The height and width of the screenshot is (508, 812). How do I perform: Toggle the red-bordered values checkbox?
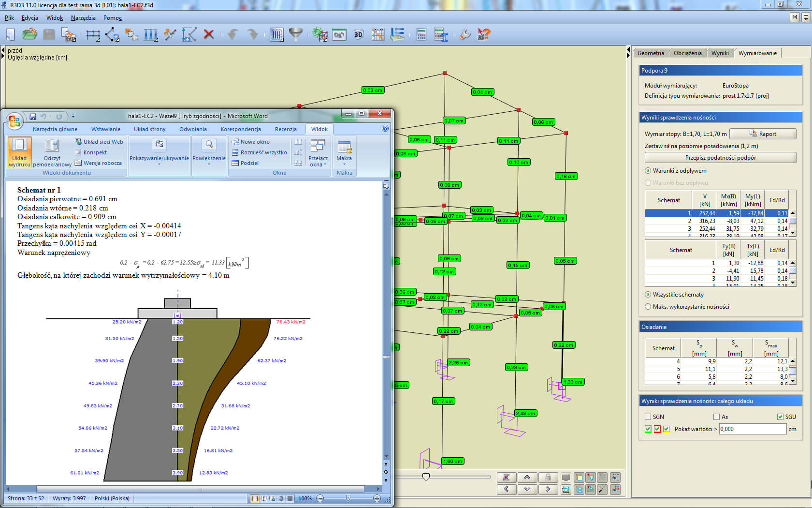[x=657, y=429]
